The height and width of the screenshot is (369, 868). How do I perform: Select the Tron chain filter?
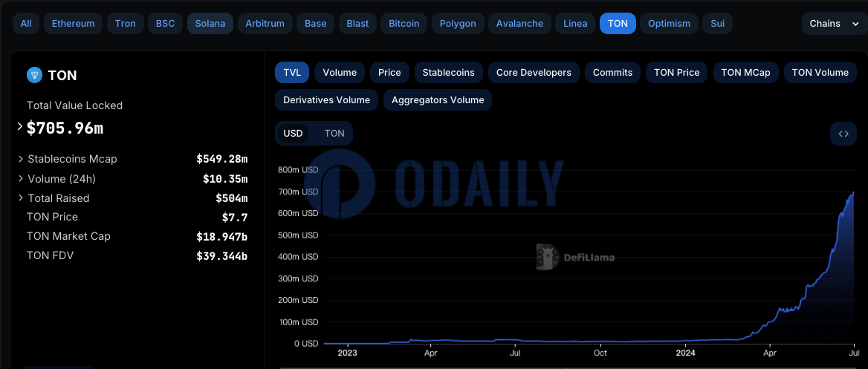pyautogui.click(x=126, y=23)
